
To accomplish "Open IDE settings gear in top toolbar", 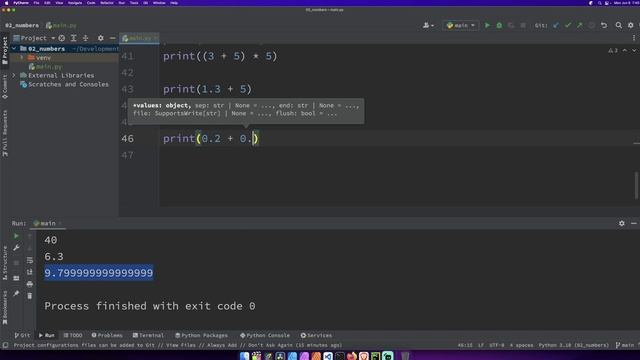I will click(x=631, y=25).
